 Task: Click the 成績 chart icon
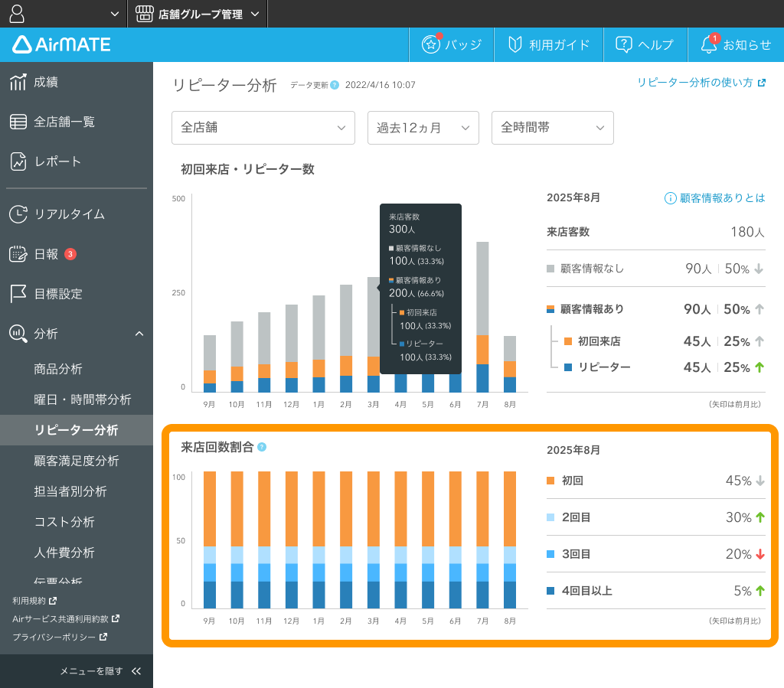pyautogui.click(x=18, y=82)
